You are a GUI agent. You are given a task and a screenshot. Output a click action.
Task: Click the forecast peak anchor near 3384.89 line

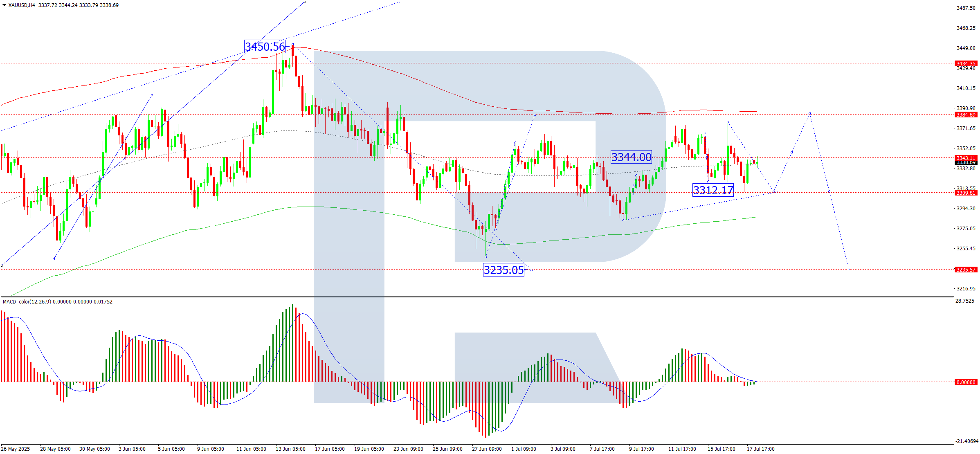[810, 114]
